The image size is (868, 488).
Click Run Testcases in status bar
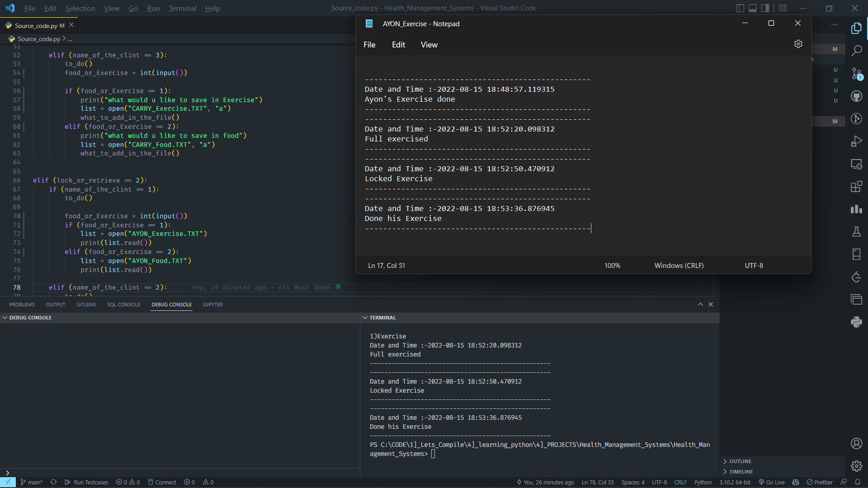(x=86, y=482)
